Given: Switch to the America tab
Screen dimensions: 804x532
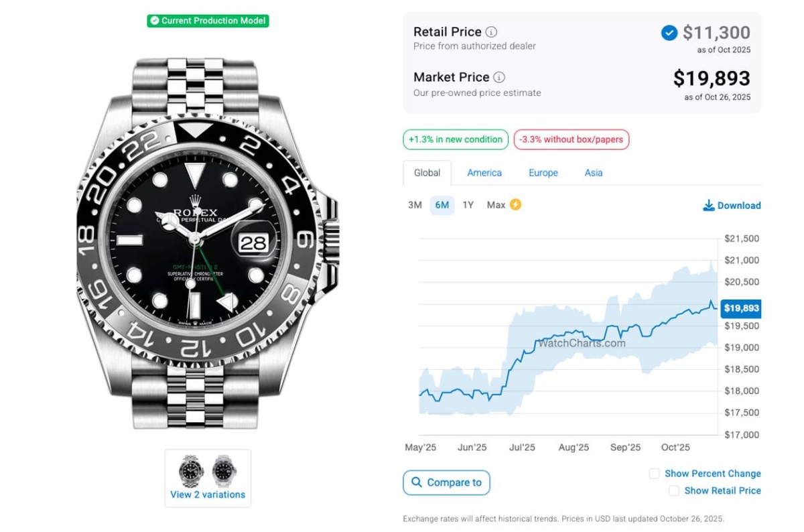Looking at the screenshot, I should click(x=484, y=173).
